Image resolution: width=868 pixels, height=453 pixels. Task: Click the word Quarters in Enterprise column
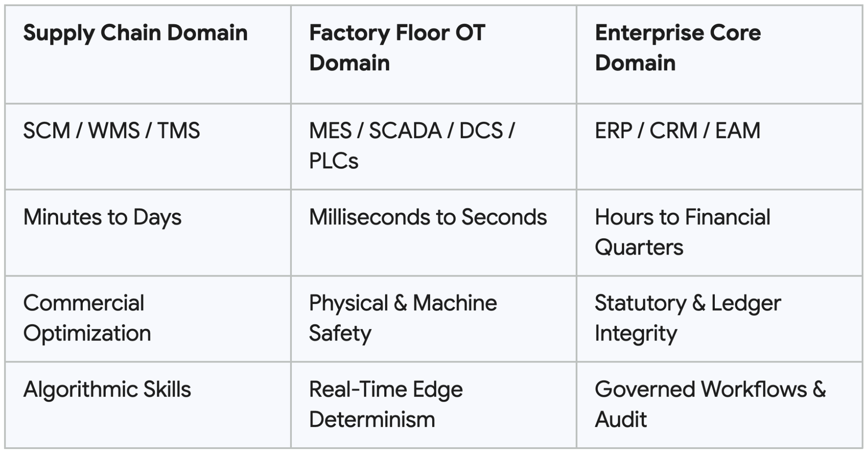click(639, 247)
